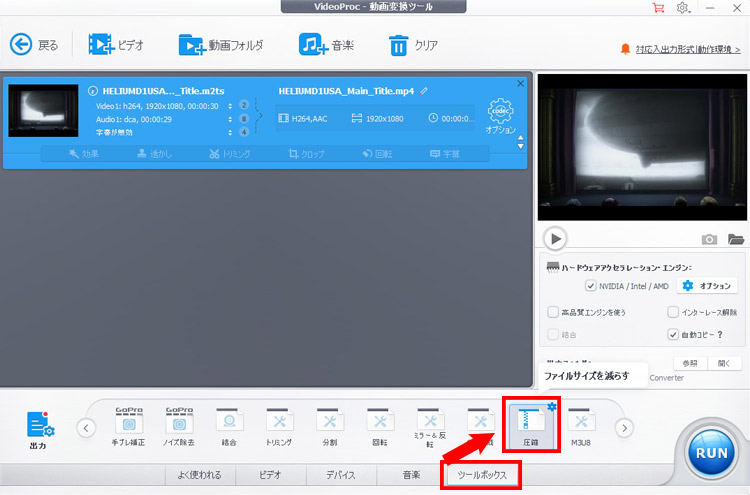Screen dimensions: 750x495
Task: Open output folder with 開く
Action: (724, 363)
